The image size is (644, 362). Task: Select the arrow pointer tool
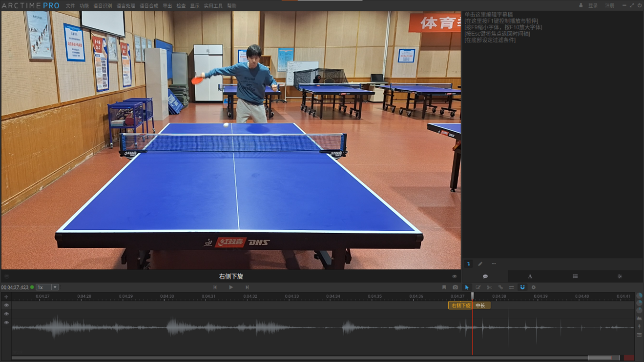click(467, 287)
